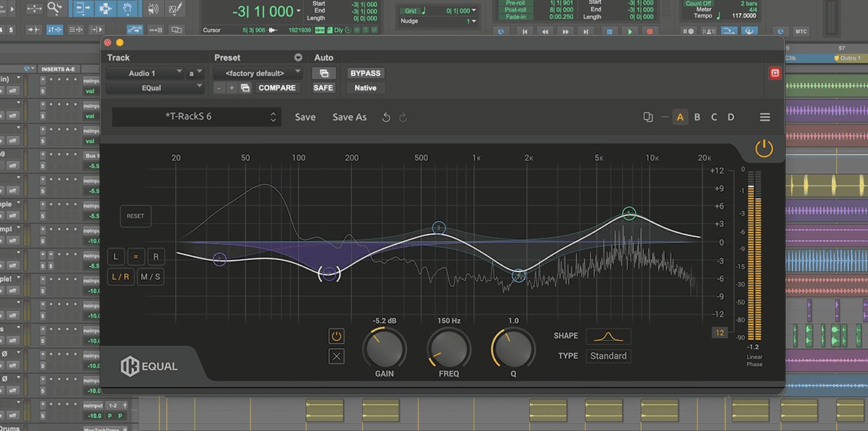Select the Pencil tool

click(176, 8)
